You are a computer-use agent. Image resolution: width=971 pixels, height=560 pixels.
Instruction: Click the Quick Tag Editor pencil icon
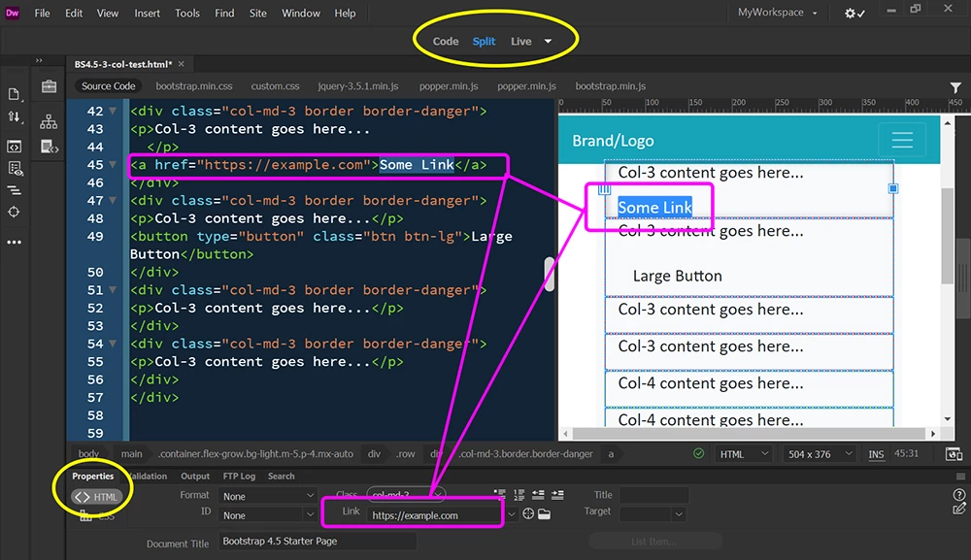[958, 510]
